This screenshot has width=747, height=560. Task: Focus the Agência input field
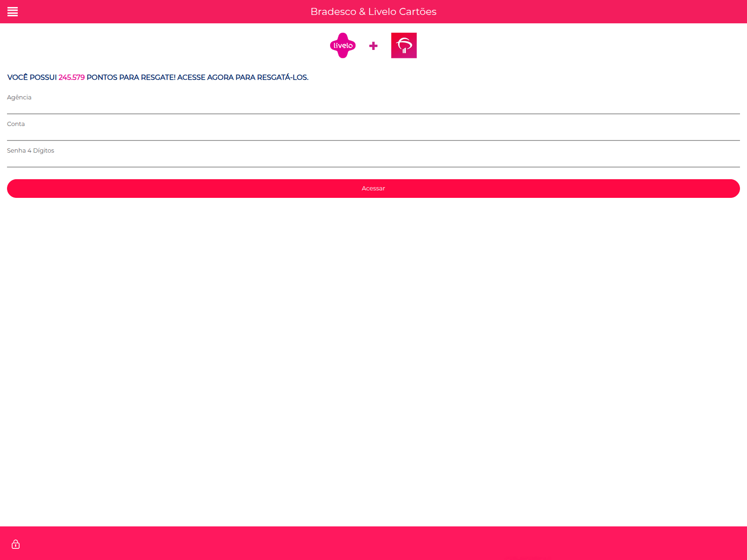373,108
